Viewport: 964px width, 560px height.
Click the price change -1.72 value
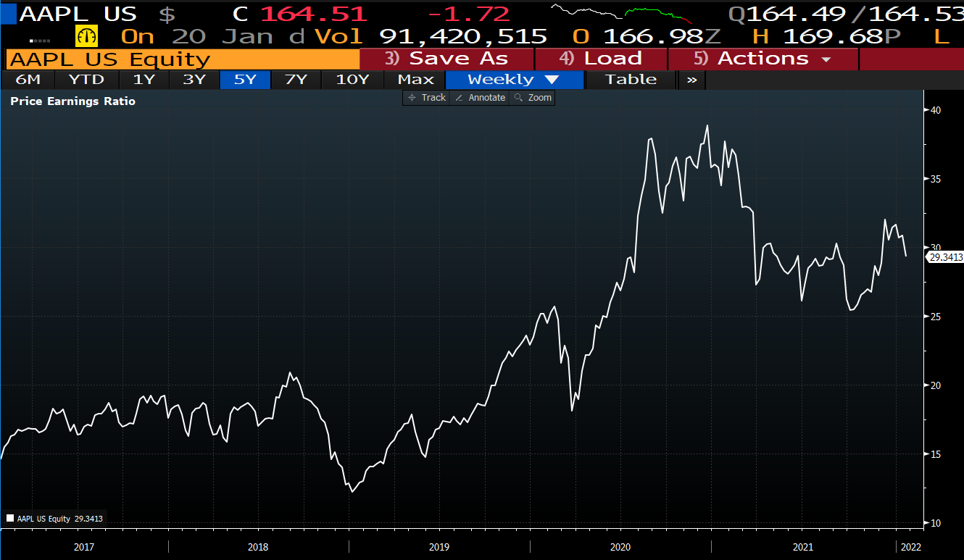pyautogui.click(x=469, y=13)
